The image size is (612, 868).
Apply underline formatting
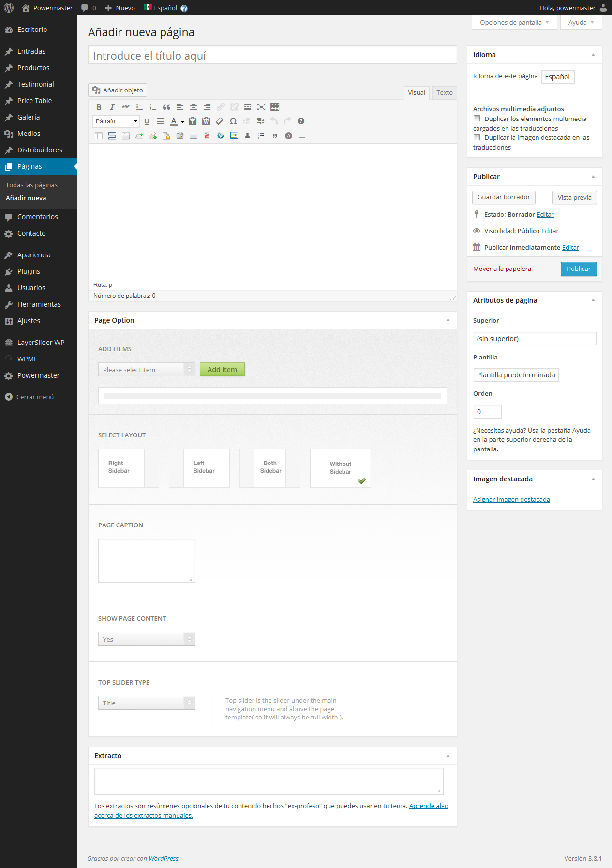pyautogui.click(x=147, y=121)
